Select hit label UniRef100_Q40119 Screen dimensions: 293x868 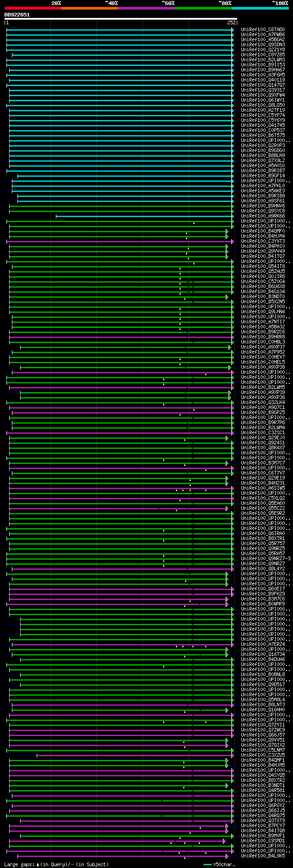coord(263,80)
